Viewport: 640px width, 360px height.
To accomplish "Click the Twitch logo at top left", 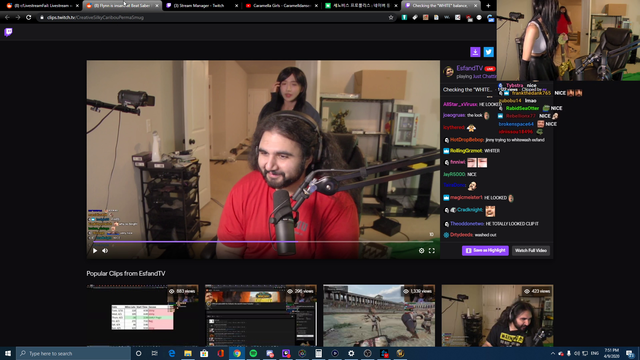I will (x=8, y=32).
